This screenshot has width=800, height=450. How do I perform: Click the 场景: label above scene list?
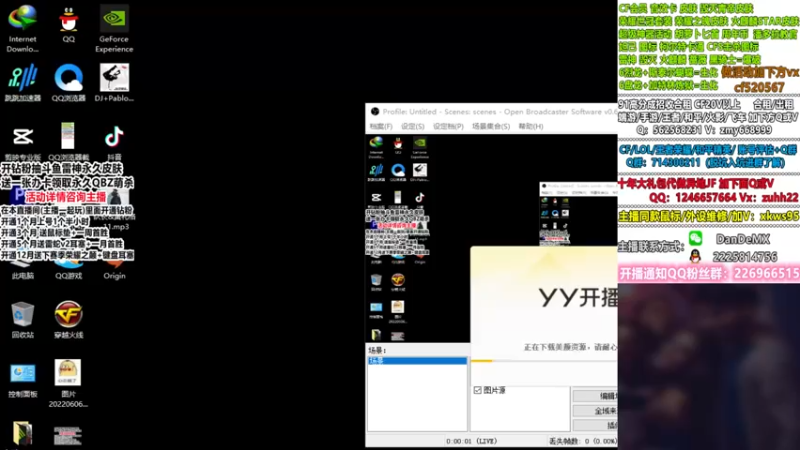click(378, 350)
